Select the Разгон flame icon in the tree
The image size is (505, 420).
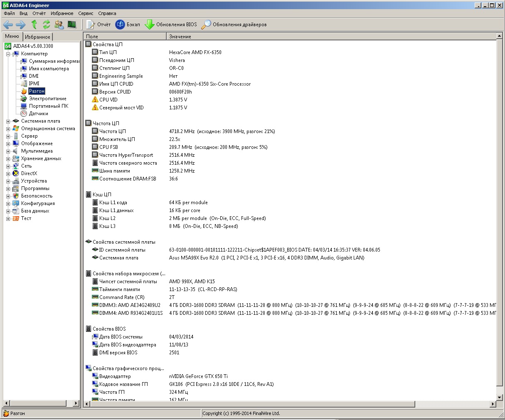click(24, 91)
